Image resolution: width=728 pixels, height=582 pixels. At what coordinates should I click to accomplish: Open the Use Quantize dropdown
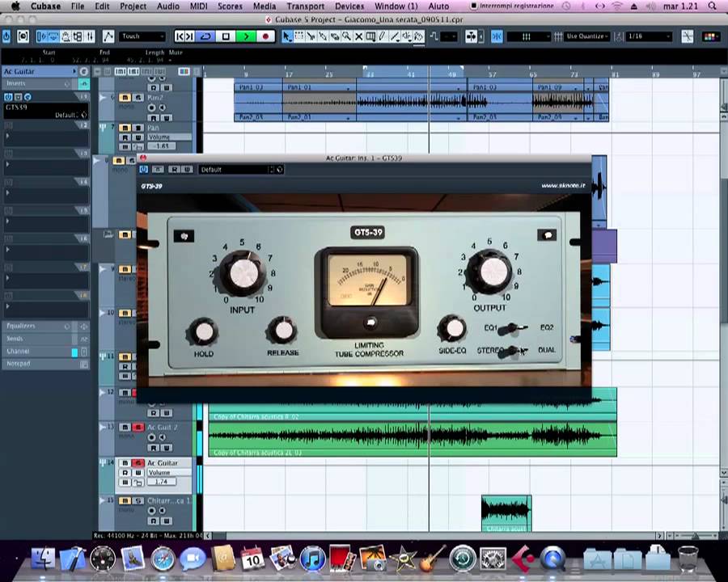pyautogui.click(x=587, y=36)
